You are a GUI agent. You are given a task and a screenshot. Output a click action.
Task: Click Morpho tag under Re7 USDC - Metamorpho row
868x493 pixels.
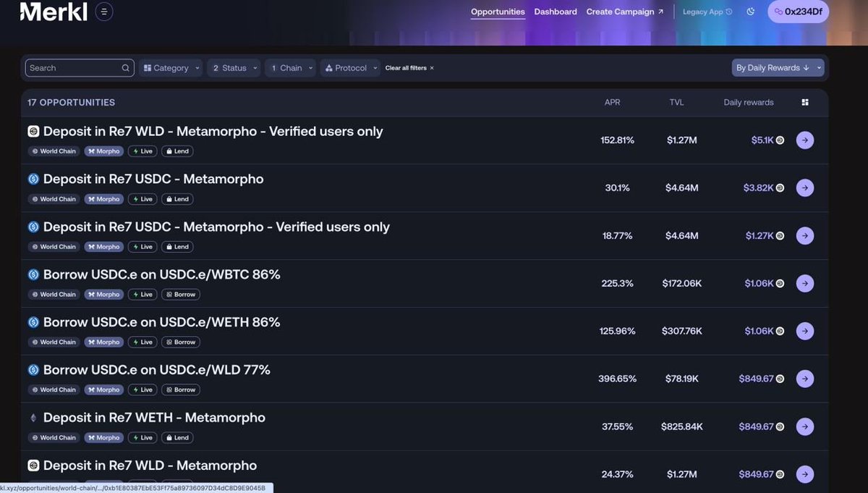coord(104,199)
